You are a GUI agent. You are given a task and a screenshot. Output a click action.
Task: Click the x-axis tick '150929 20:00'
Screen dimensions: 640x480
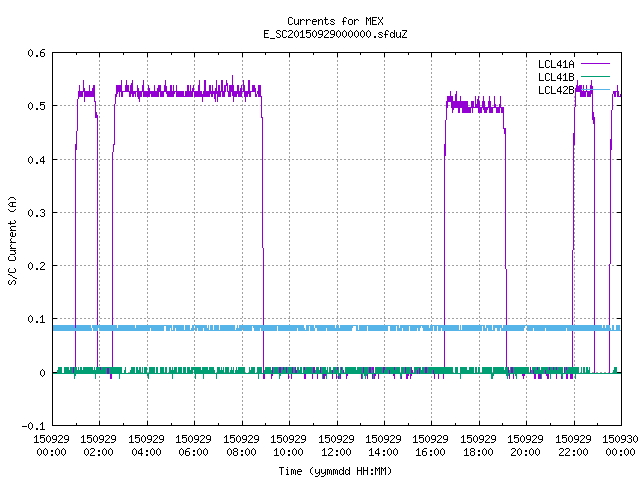(525, 445)
